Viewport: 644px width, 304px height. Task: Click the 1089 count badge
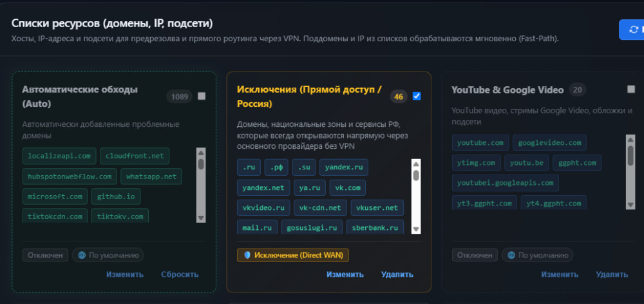(180, 97)
